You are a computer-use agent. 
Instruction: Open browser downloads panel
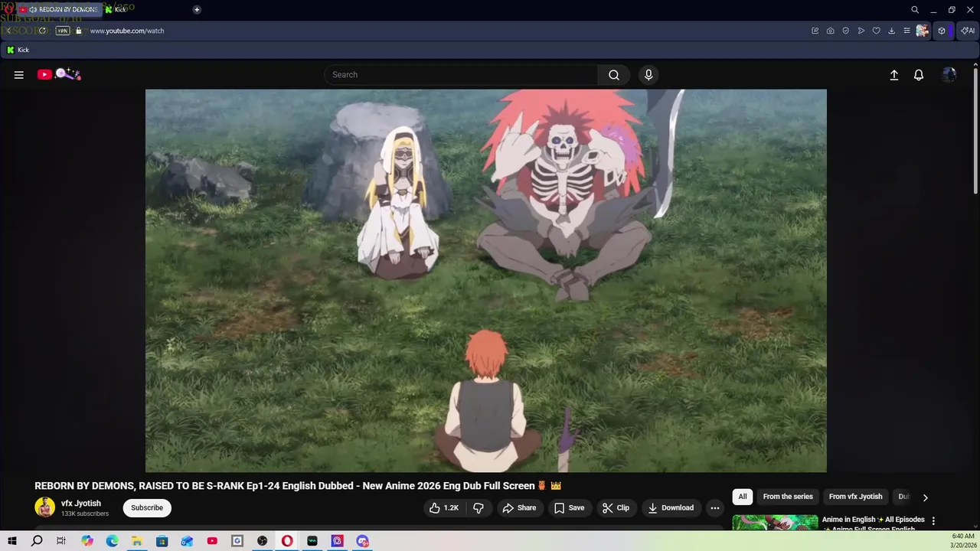tap(892, 31)
